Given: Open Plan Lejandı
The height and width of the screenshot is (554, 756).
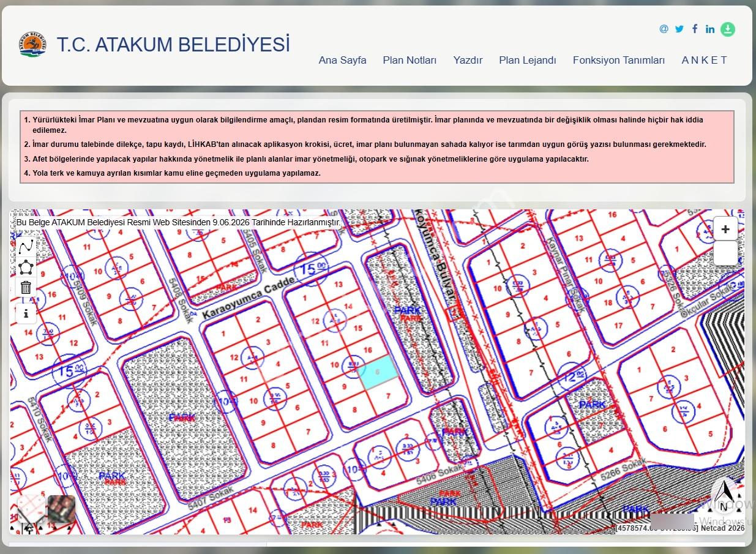Looking at the screenshot, I should point(528,60).
